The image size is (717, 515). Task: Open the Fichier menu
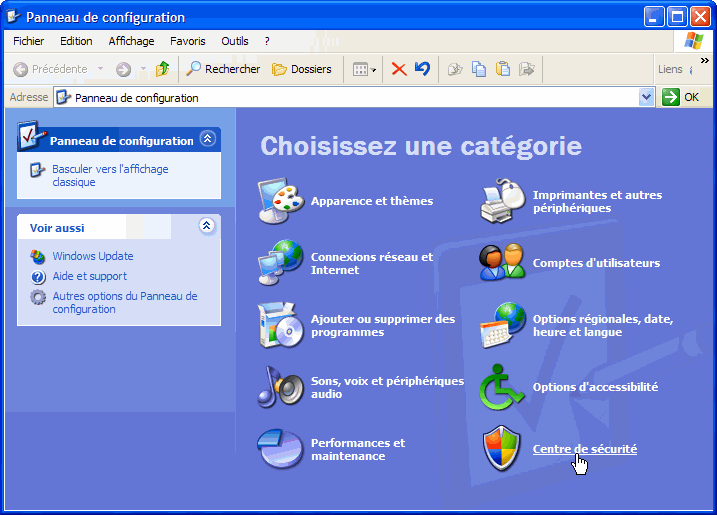pyautogui.click(x=28, y=41)
